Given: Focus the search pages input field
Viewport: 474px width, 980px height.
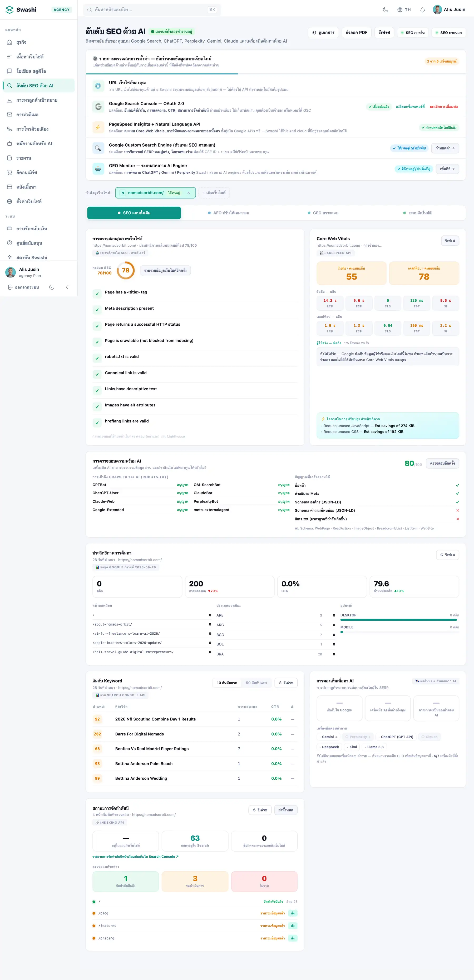Looking at the screenshot, I should [152, 10].
